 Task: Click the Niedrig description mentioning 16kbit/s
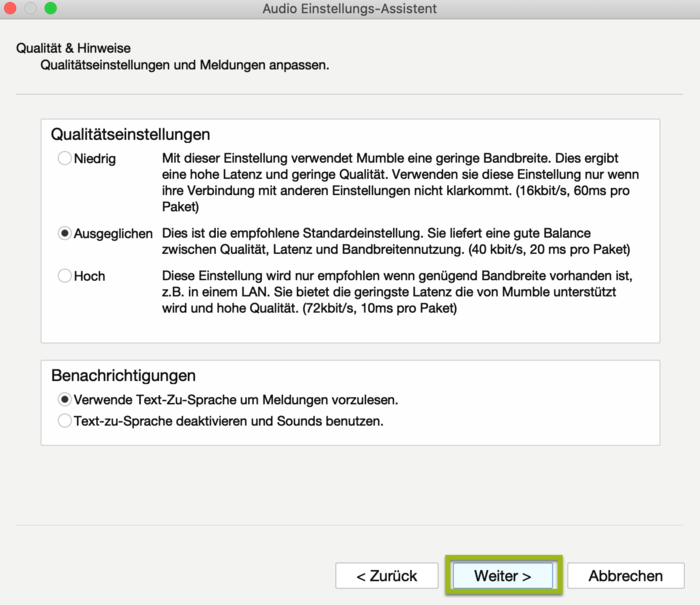coord(400,182)
